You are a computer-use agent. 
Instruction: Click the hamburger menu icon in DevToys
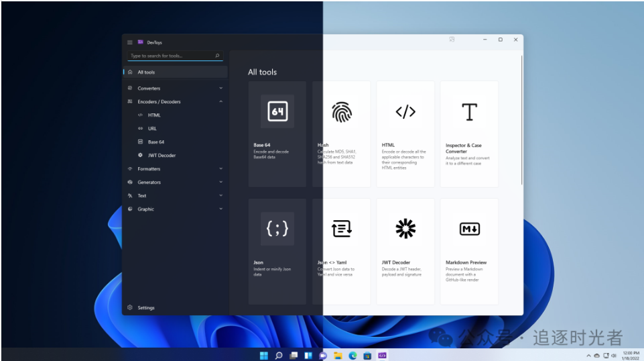point(130,42)
